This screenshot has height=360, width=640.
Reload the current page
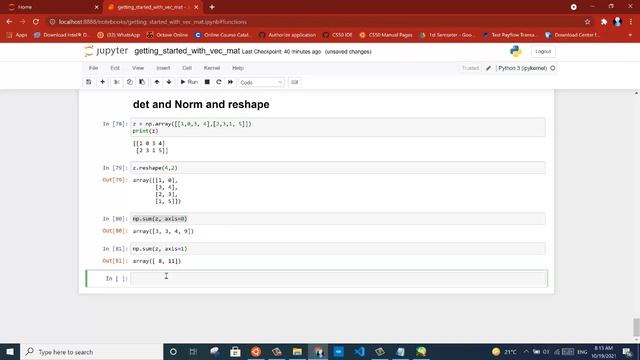pyautogui.click(x=36, y=22)
